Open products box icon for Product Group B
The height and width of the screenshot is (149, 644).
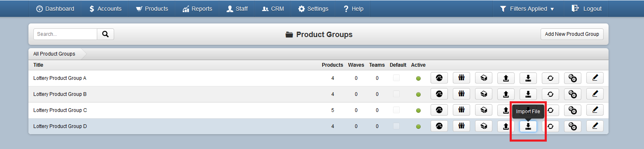coord(484,94)
